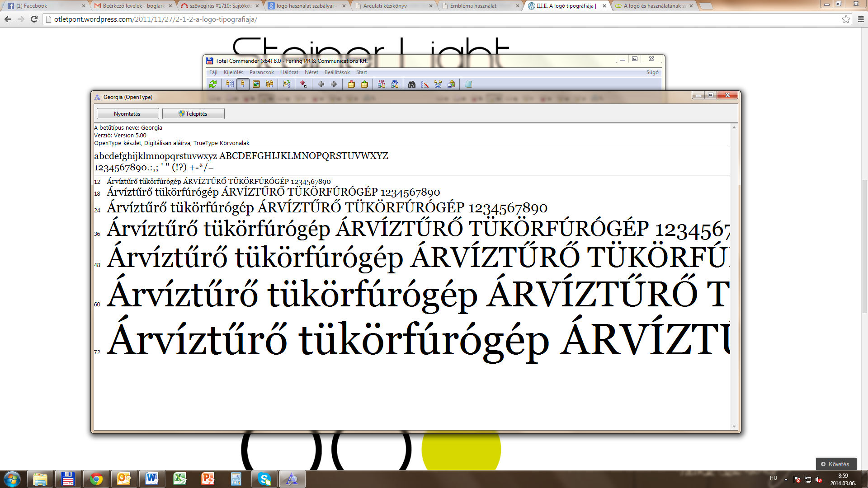Close the II.I.II. A logó tipográfiája tab
The height and width of the screenshot is (488, 868).
click(x=604, y=6)
